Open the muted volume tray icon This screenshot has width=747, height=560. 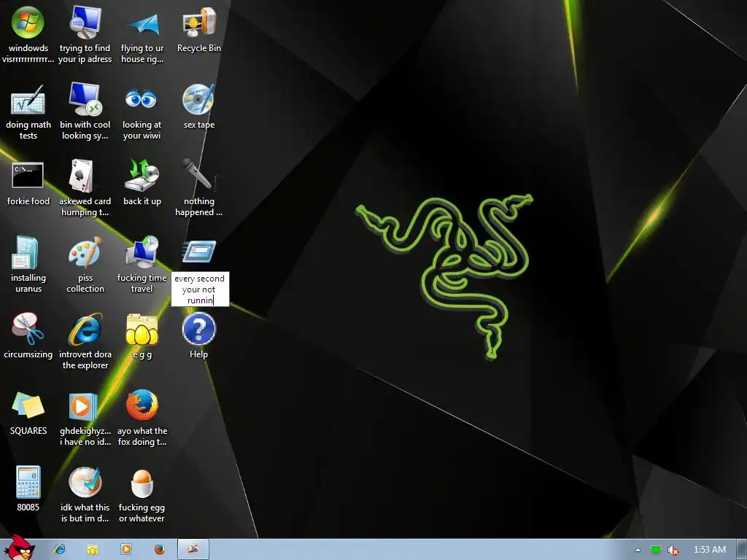pyautogui.click(x=673, y=550)
